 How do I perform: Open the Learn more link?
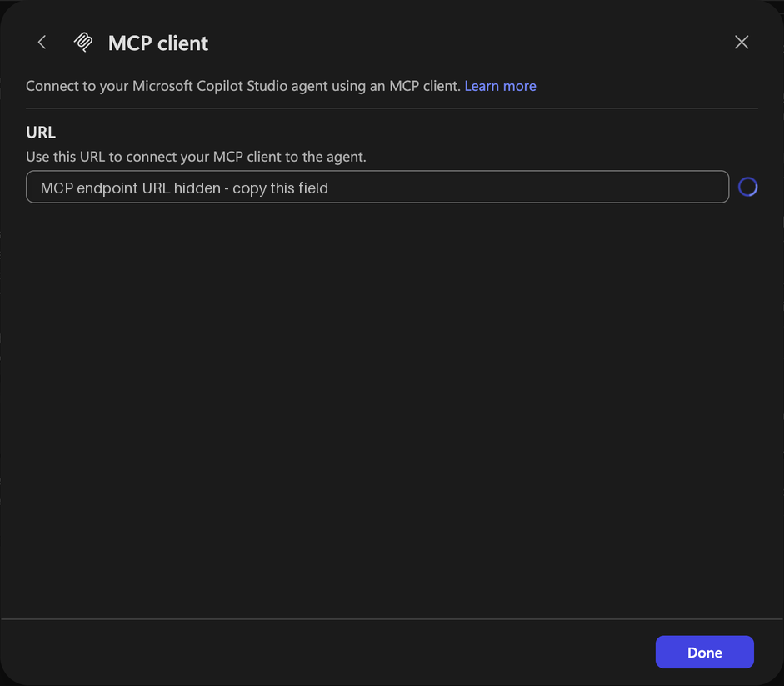click(500, 86)
